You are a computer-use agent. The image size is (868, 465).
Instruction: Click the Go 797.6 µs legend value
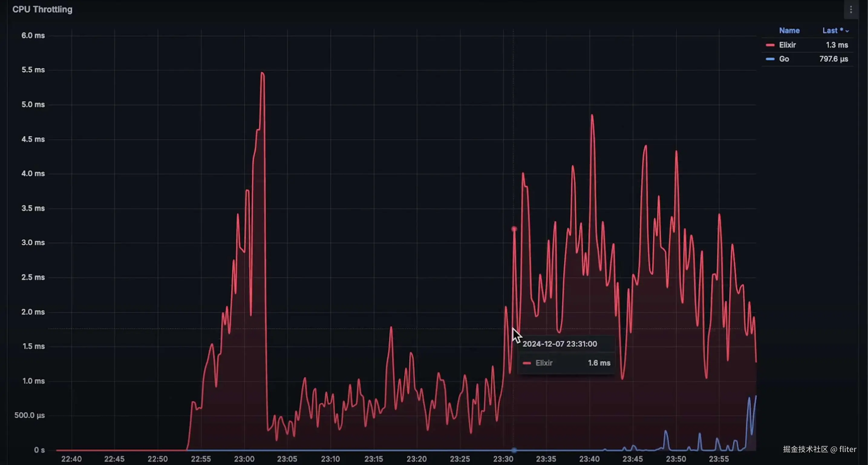tap(833, 59)
